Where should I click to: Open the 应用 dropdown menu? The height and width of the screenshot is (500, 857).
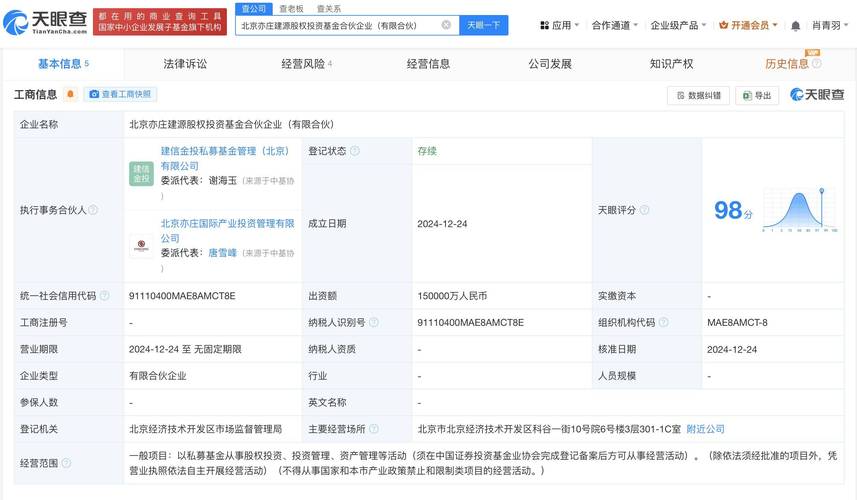(x=559, y=25)
